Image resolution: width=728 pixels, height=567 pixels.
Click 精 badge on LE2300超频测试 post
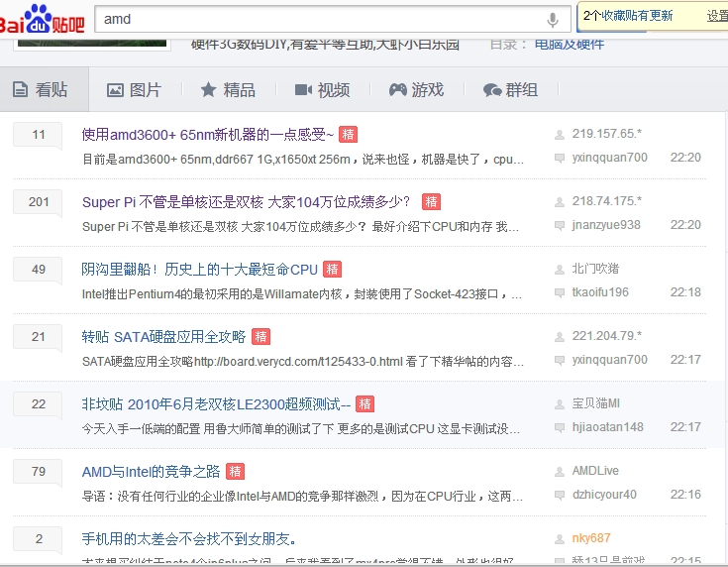[364, 403]
